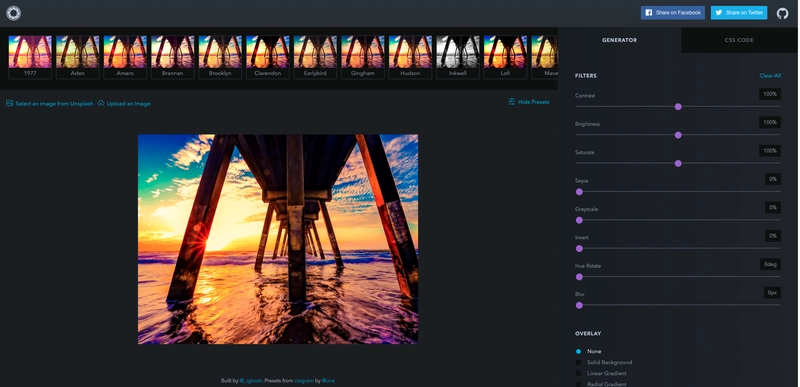The image size is (800, 387).
Task: Click the Grayscale 0% value field
Action: coord(772,208)
